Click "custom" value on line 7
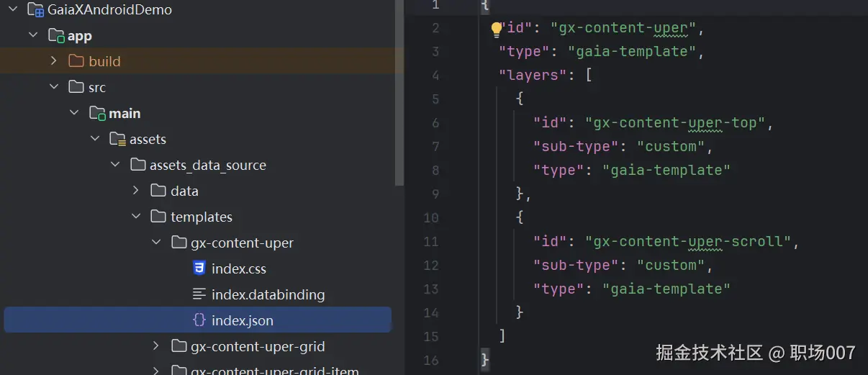Viewport: 868px width, 375px height. [x=671, y=147]
